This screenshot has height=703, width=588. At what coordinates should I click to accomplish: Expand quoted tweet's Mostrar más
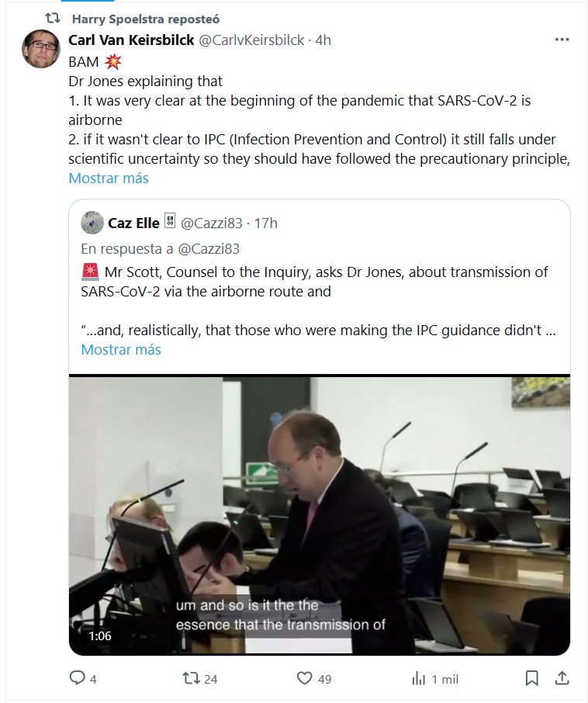pyautogui.click(x=121, y=349)
